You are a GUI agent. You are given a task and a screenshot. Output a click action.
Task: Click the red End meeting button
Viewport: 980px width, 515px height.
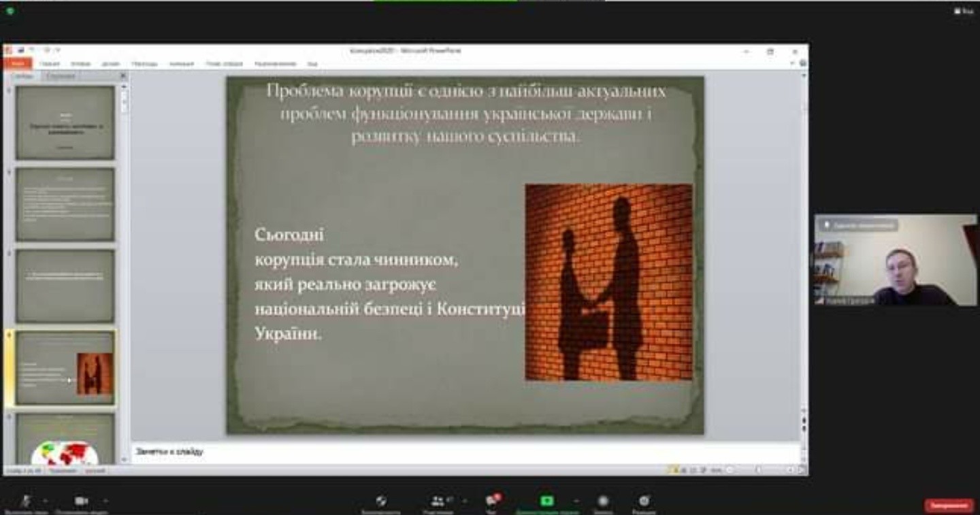(949, 505)
